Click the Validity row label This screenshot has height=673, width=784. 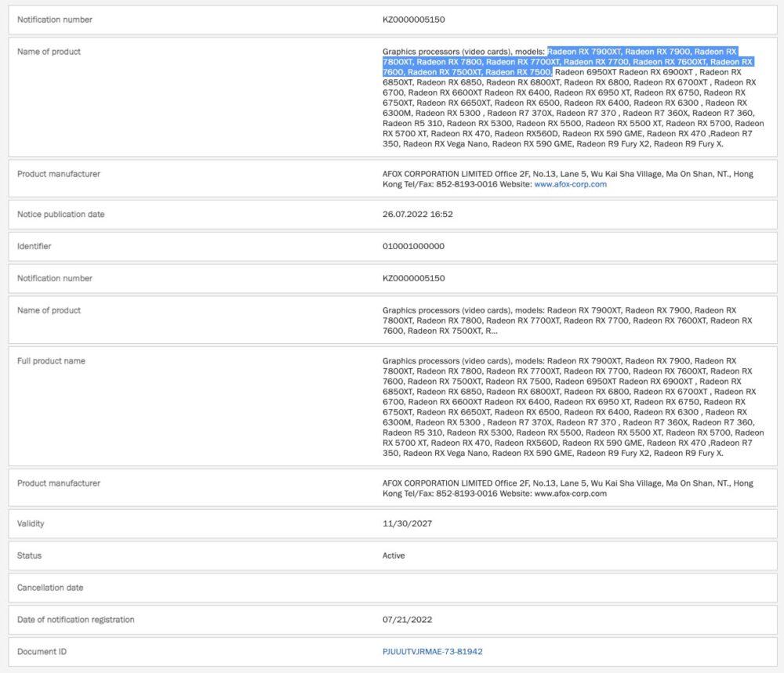point(33,523)
